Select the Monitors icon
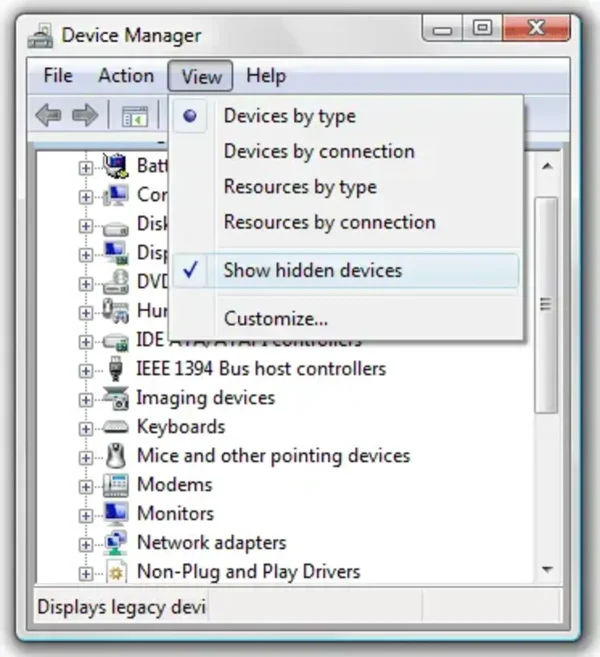Screen dimensions: 600x657 pyautogui.click(x=116, y=514)
